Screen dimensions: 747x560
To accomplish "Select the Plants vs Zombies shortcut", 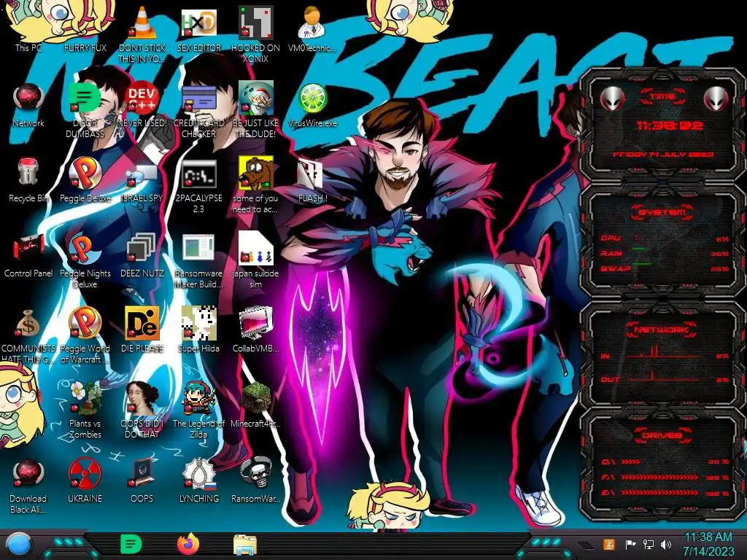I will pyautogui.click(x=85, y=410).
